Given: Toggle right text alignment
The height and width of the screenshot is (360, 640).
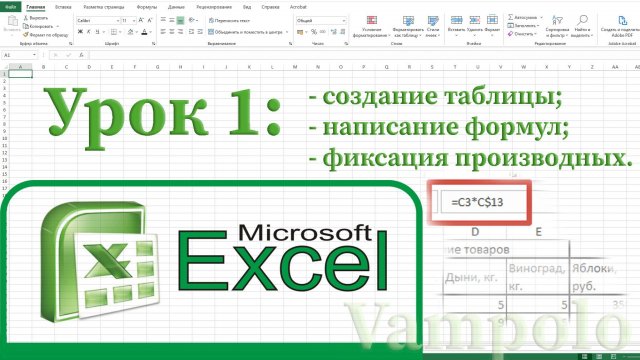Looking at the screenshot, I should coord(180,31).
